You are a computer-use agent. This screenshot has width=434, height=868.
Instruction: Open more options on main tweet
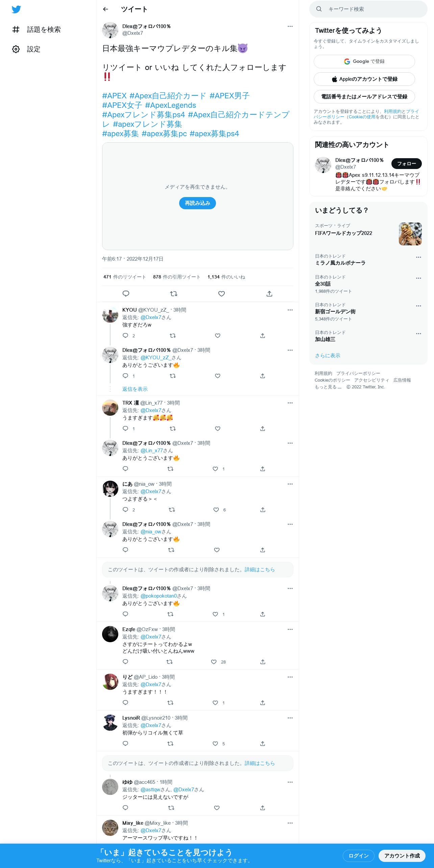click(x=290, y=26)
